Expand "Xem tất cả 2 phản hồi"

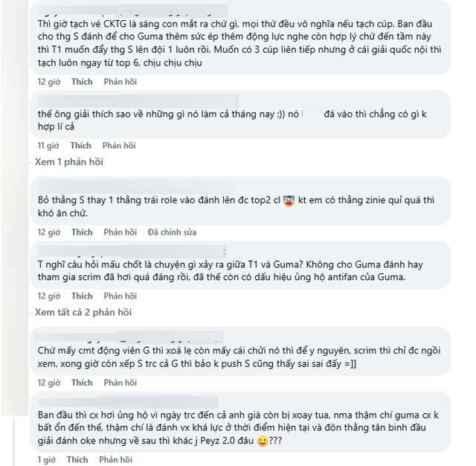click(x=83, y=313)
